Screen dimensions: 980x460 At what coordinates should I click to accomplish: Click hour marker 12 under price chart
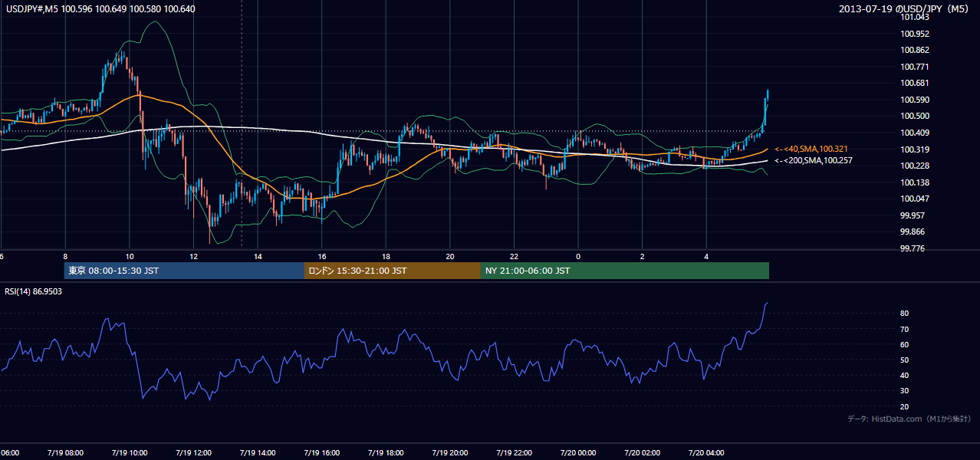coord(193,257)
